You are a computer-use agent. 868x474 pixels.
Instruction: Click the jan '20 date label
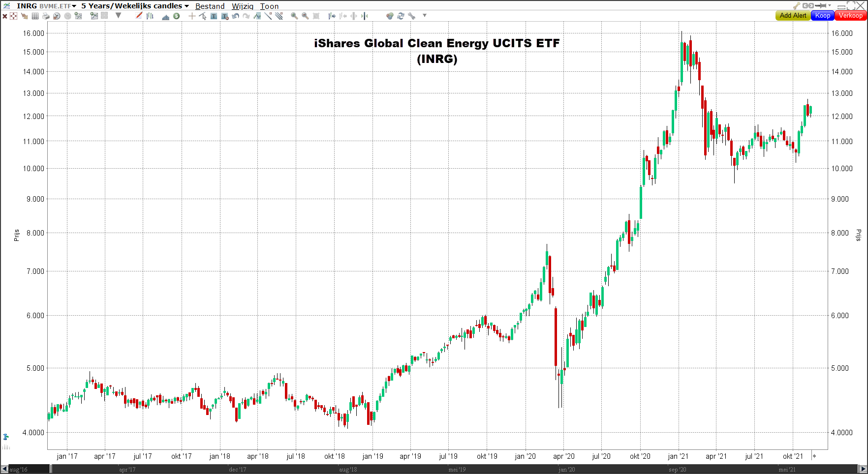coord(525,456)
